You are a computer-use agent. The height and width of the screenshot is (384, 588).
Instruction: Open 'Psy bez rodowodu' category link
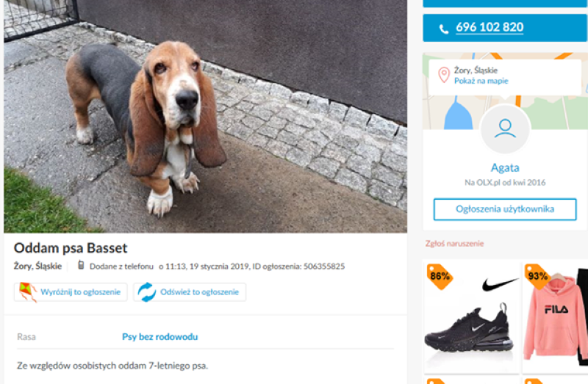click(159, 337)
